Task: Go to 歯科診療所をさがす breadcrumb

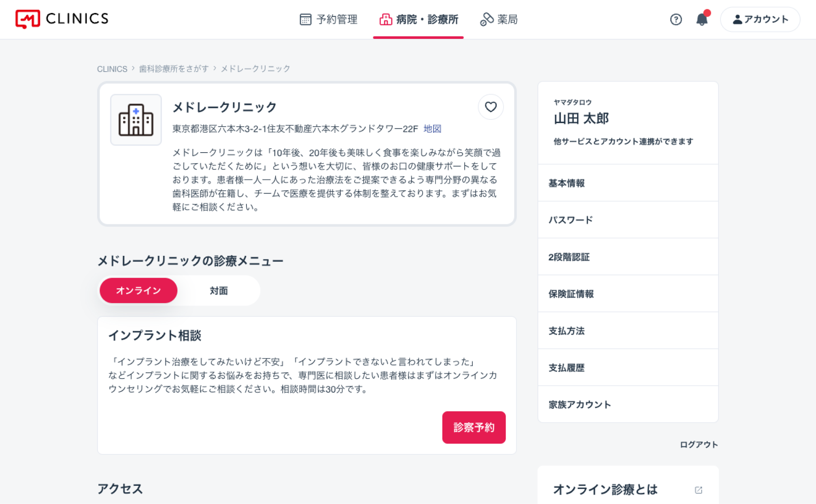Action: point(174,69)
